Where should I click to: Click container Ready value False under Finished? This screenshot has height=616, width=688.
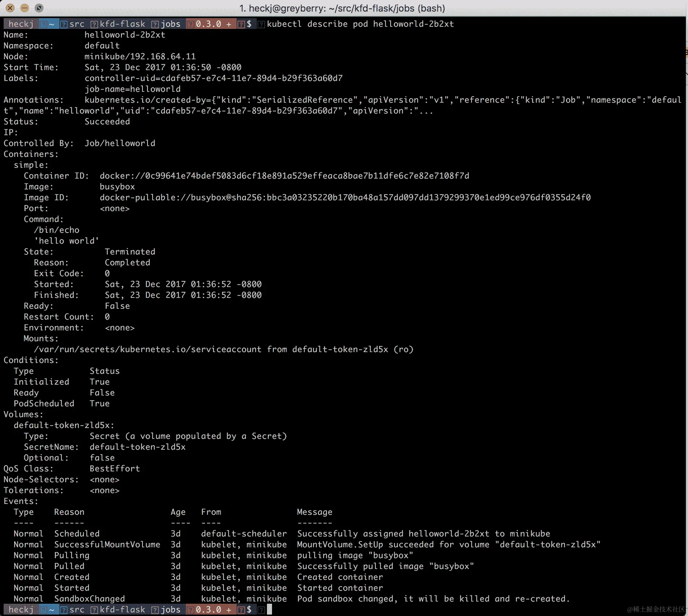117,306
